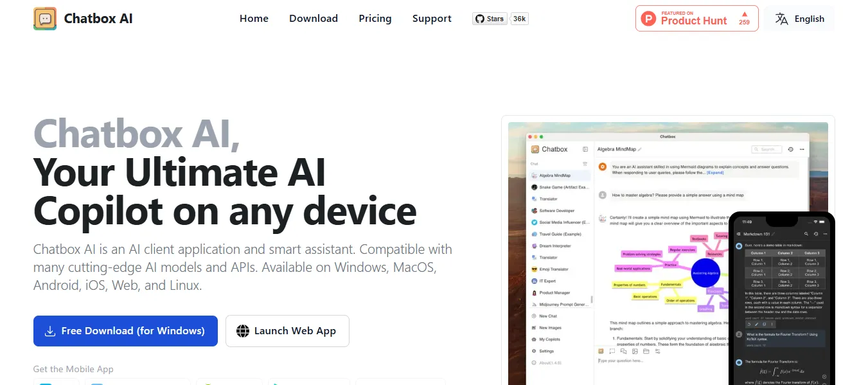Select Algebra MindMap chat in preview sidebar
This screenshot has width=868, height=385.
coord(559,175)
